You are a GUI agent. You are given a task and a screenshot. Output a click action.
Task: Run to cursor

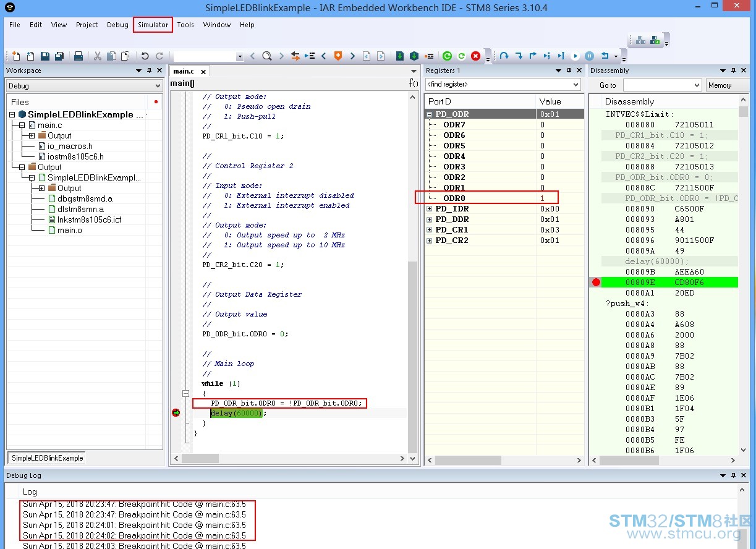pyautogui.click(x=561, y=56)
